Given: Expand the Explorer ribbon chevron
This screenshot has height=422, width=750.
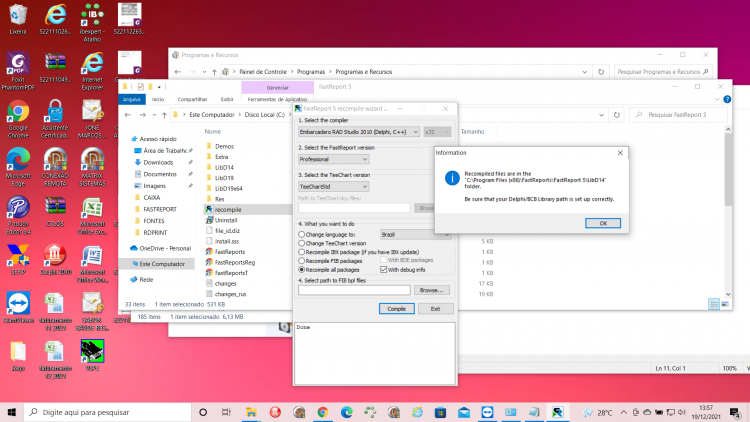Looking at the screenshot, I should point(717,99).
